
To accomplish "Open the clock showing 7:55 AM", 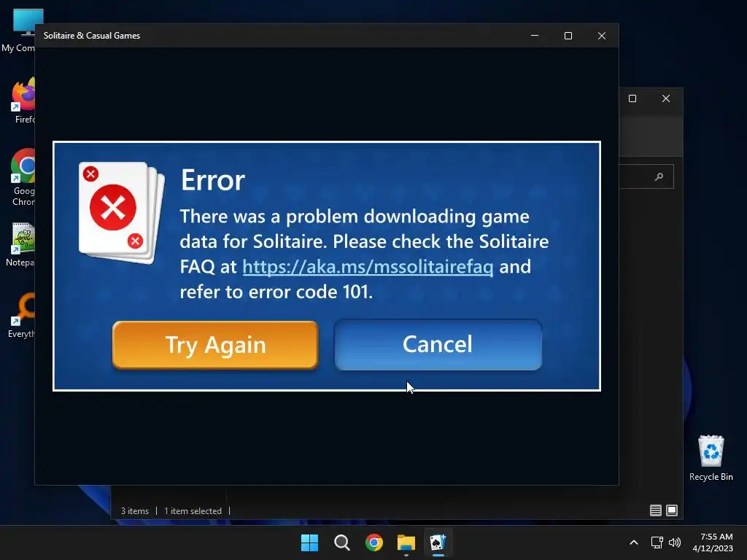I will (713, 542).
